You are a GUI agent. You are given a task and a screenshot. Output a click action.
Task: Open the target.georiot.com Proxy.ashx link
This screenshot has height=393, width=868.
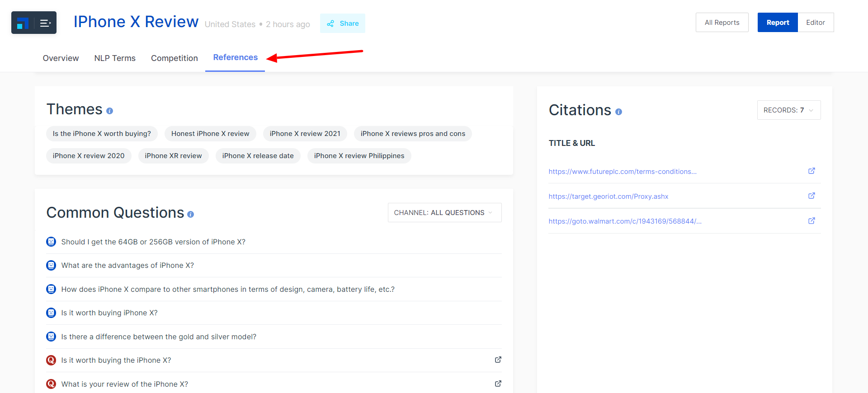pyautogui.click(x=609, y=196)
